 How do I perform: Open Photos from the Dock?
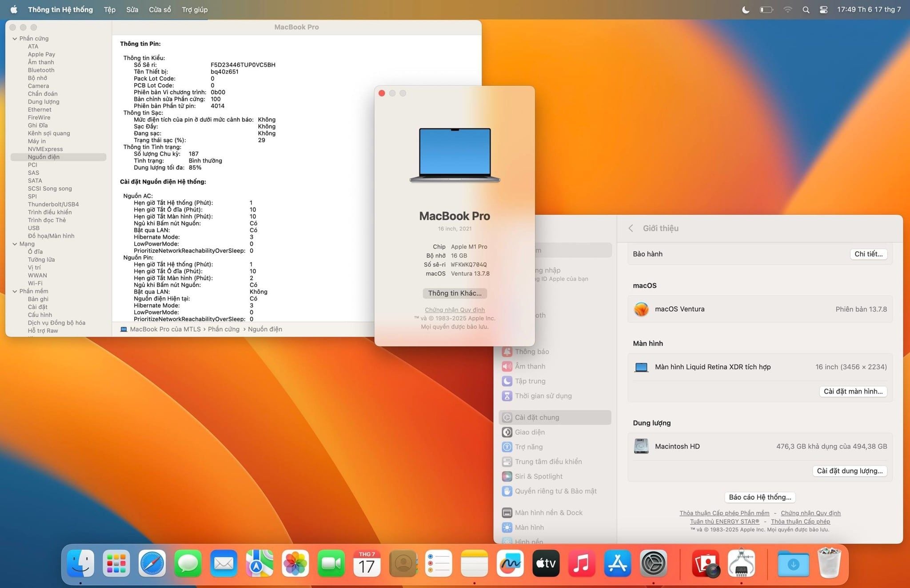295,563
